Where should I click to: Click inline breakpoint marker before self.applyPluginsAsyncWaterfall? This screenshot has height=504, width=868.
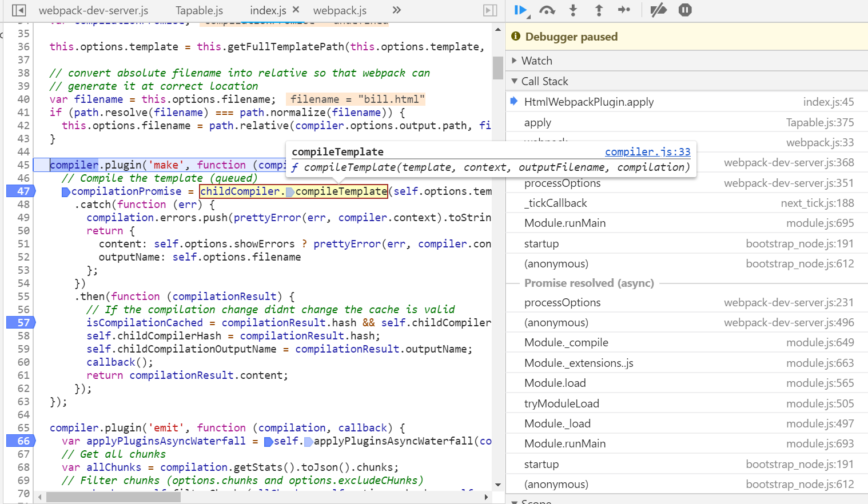[x=269, y=441]
